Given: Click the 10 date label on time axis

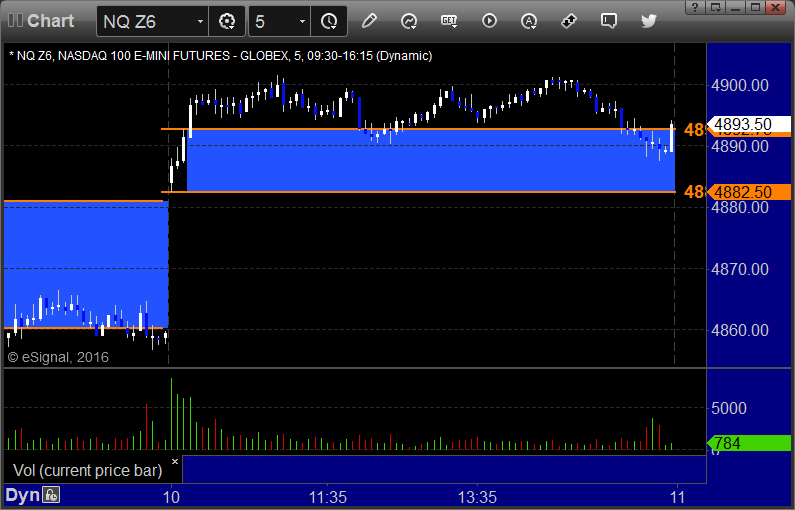Looking at the screenshot, I should click(x=171, y=497).
